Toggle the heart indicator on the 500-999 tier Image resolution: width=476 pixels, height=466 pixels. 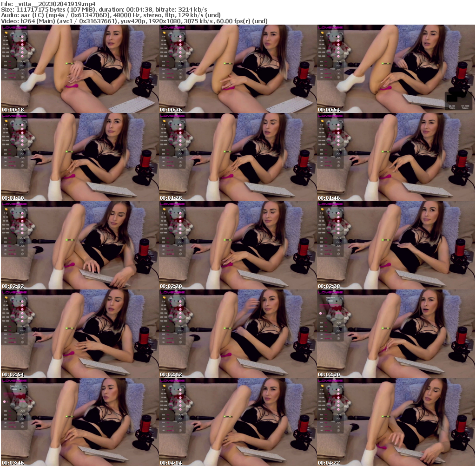tap(22, 56)
